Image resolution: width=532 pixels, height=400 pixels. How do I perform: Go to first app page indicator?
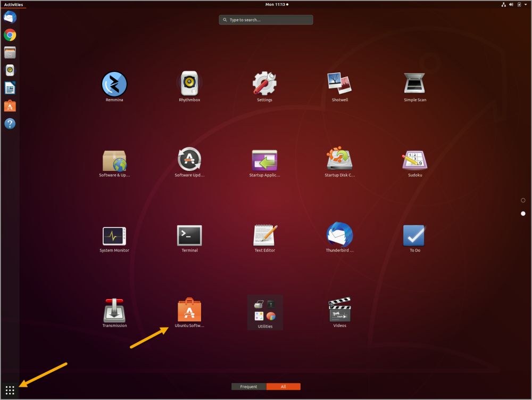[x=523, y=200]
